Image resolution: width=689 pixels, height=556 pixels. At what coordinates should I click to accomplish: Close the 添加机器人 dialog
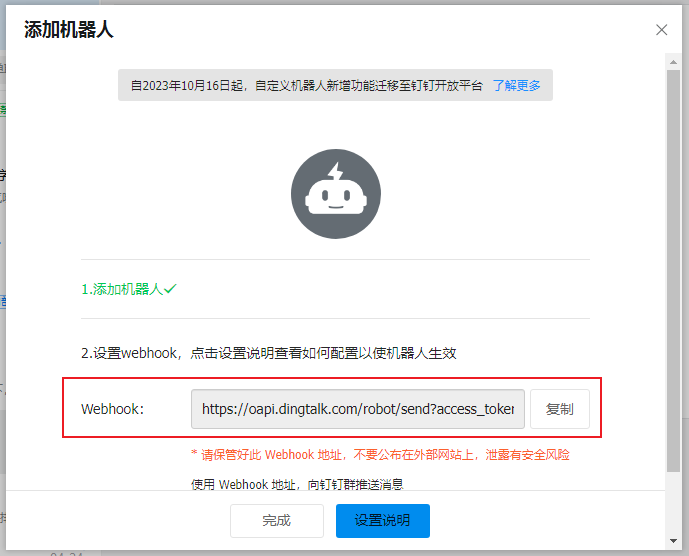click(661, 30)
